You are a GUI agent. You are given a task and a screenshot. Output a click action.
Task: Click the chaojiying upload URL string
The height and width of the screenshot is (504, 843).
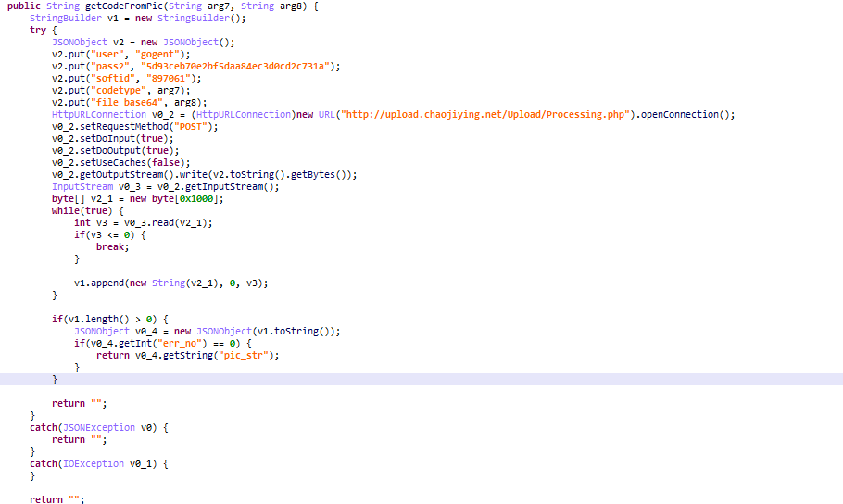(484, 115)
